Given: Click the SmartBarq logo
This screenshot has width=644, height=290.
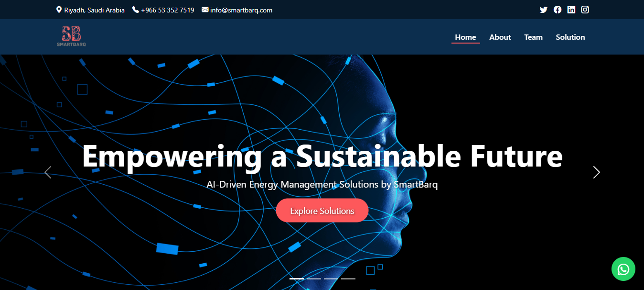Looking at the screenshot, I should [x=71, y=36].
